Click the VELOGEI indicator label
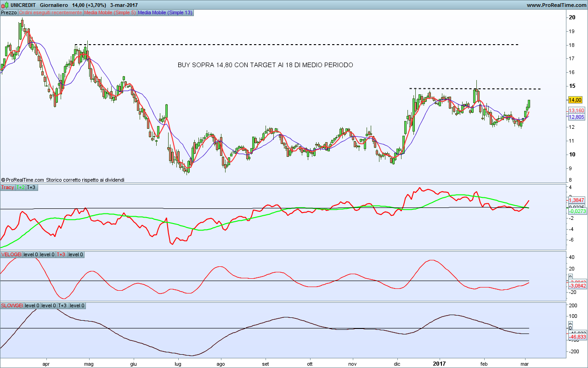 tap(11, 254)
